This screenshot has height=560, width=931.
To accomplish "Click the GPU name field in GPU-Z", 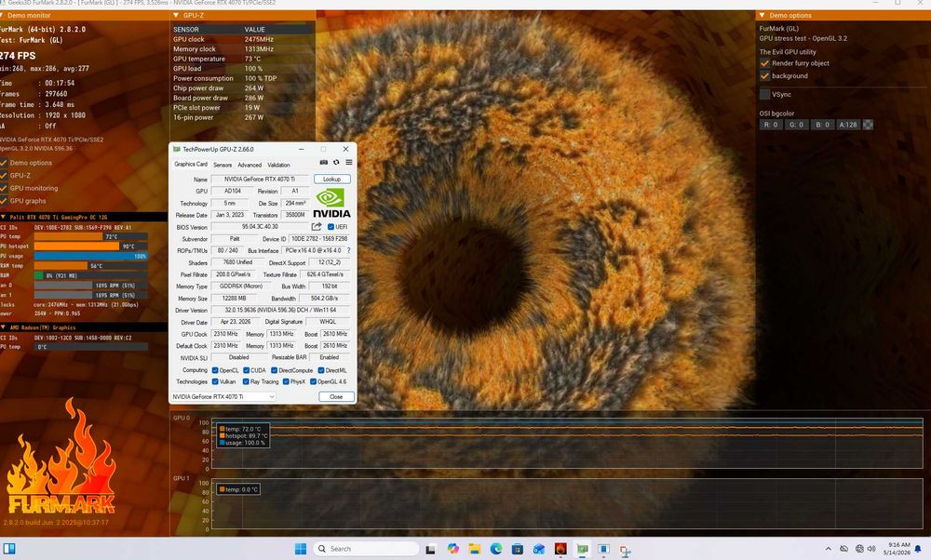I will click(x=260, y=180).
